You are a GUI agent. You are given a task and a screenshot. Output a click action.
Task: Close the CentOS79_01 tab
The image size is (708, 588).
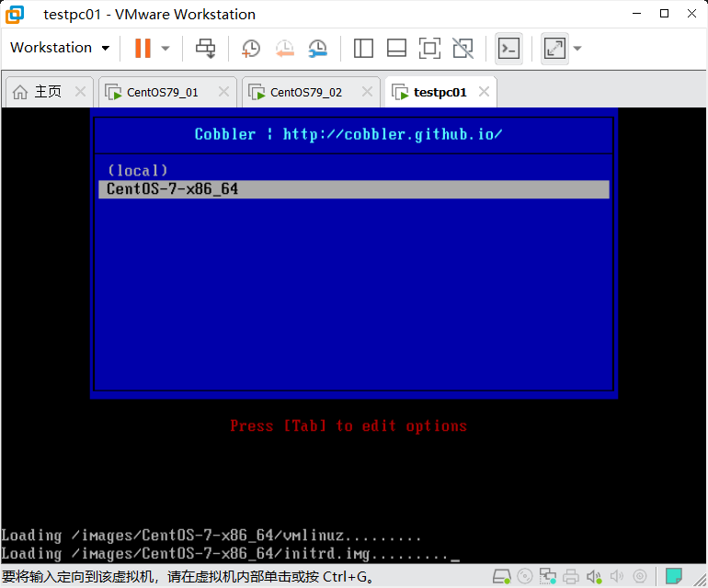[223, 92]
